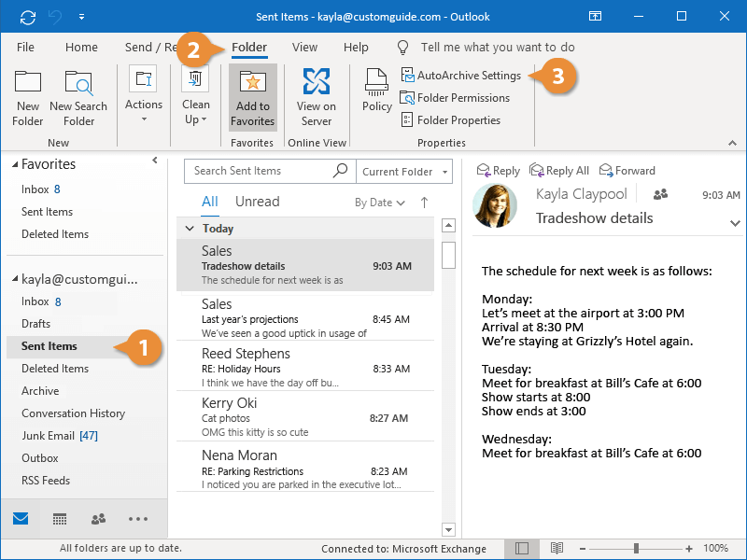Viewport: 747px width, 560px height.
Task: Open the Outbox folder
Action: [x=39, y=458]
